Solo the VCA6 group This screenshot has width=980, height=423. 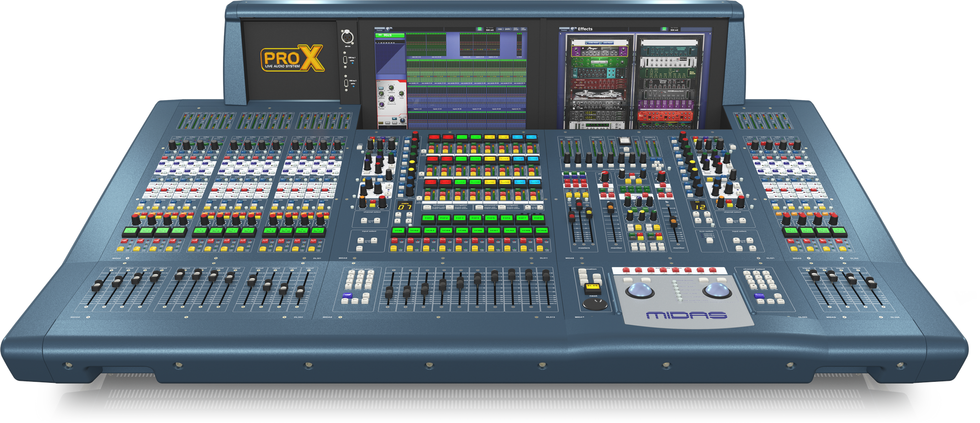coord(475,248)
